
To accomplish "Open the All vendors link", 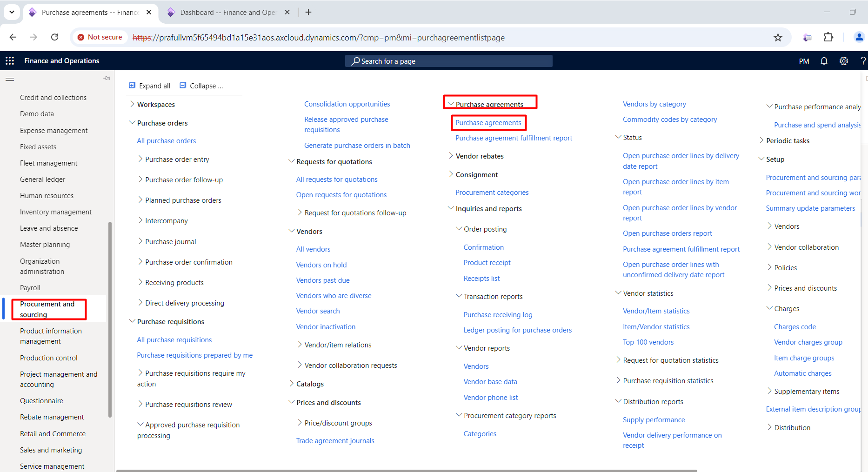I will pyautogui.click(x=313, y=249).
